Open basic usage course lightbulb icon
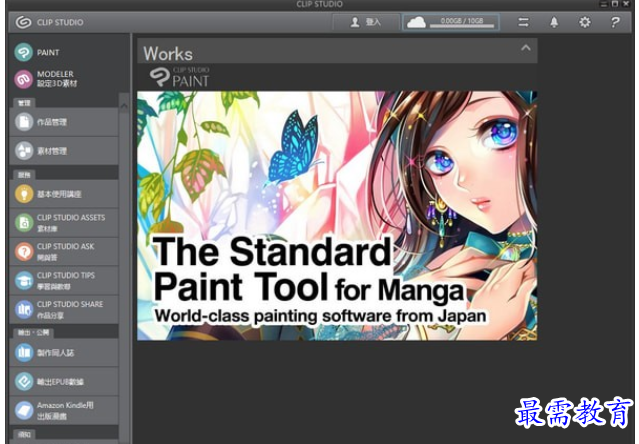 (24, 194)
